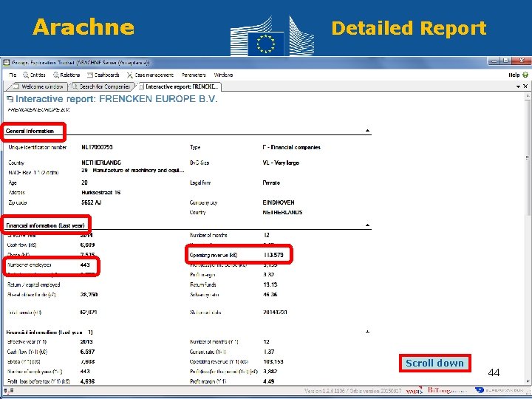
Task: Click the Profit margin (Y-1) value 4.49
Action: pyautogui.click(x=269, y=381)
